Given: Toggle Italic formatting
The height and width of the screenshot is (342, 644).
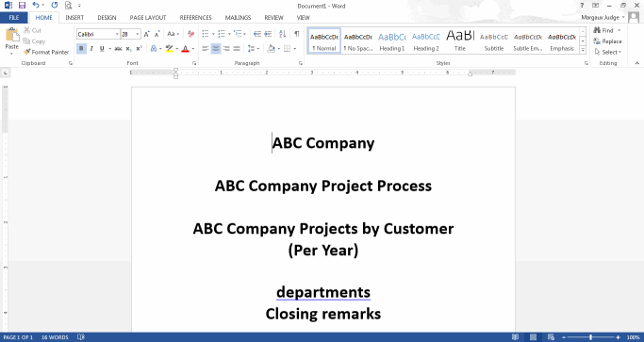Looking at the screenshot, I should pos(91,48).
